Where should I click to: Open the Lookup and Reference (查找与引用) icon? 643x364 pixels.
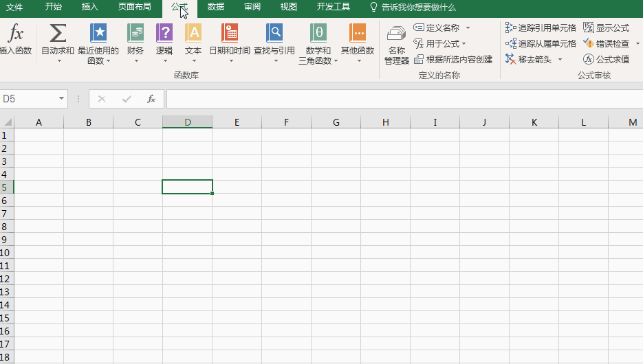pyautogui.click(x=274, y=33)
